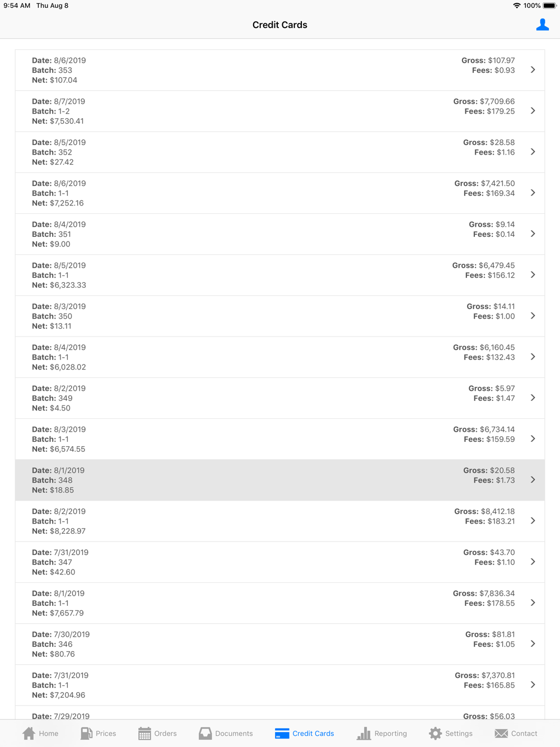The width and height of the screenshot is (560, 747).
Task: Open the Reporting bar chart icon
Action: point(364,733)
